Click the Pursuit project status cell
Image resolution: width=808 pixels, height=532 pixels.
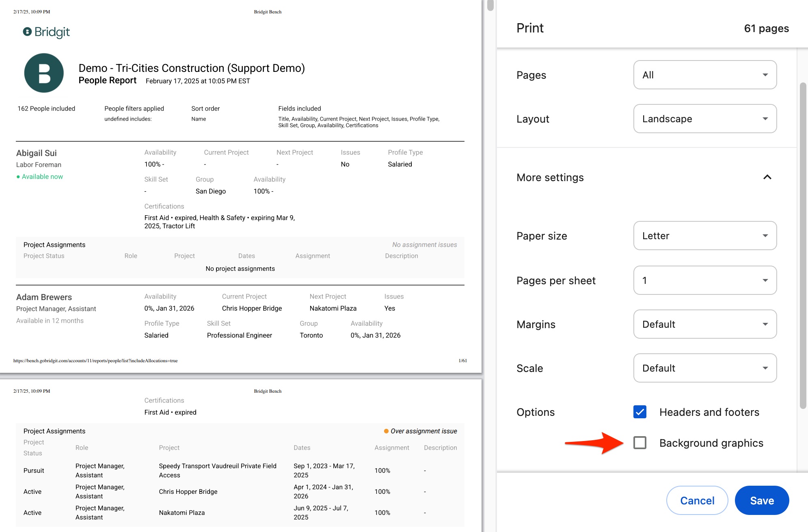(x=34, y=471)
